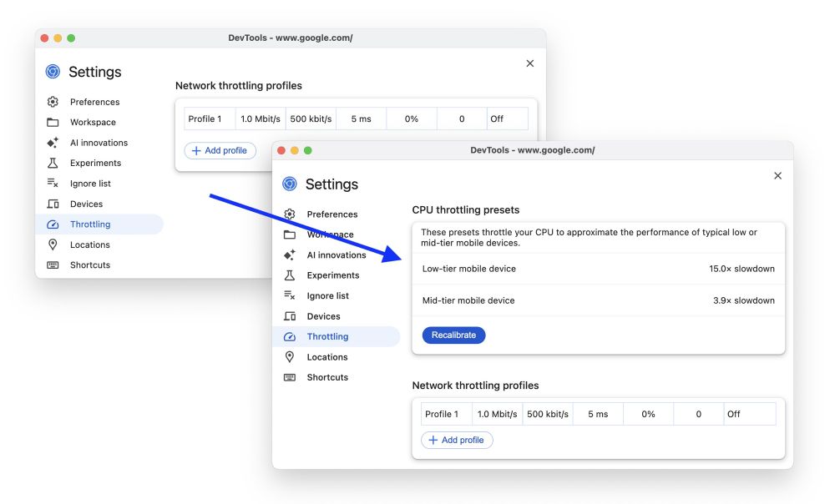835x504 pixels.
Task: Click the Recalibrate button
Action: pyautogui.click(x=453, y=335)
